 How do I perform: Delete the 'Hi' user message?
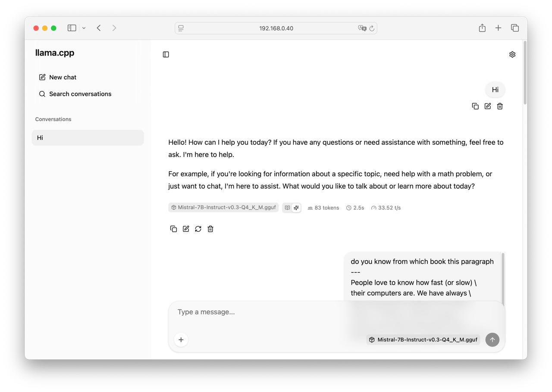click(x=500, y=106)
